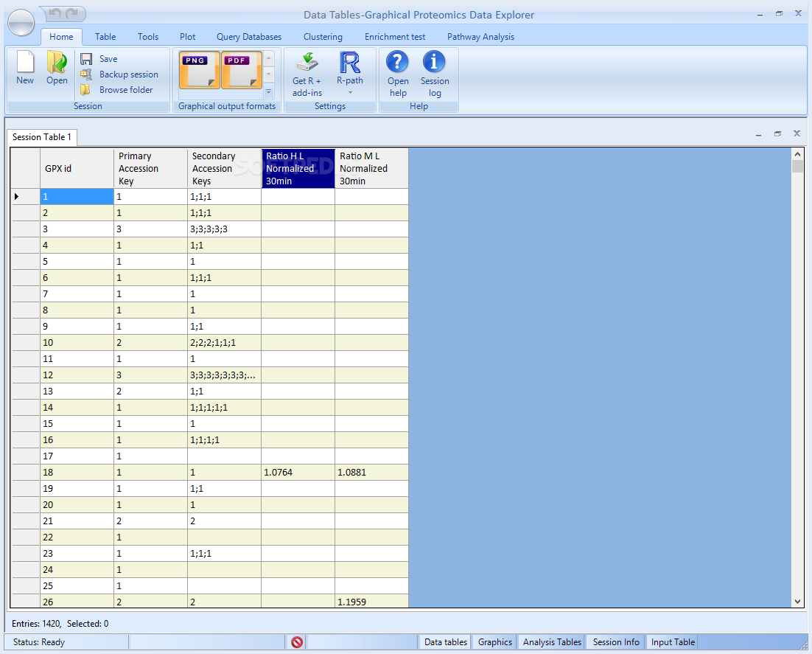Select cell value 1.1959 in row 26
This screenshot has height=654, width=812.
tap(371, 602)
